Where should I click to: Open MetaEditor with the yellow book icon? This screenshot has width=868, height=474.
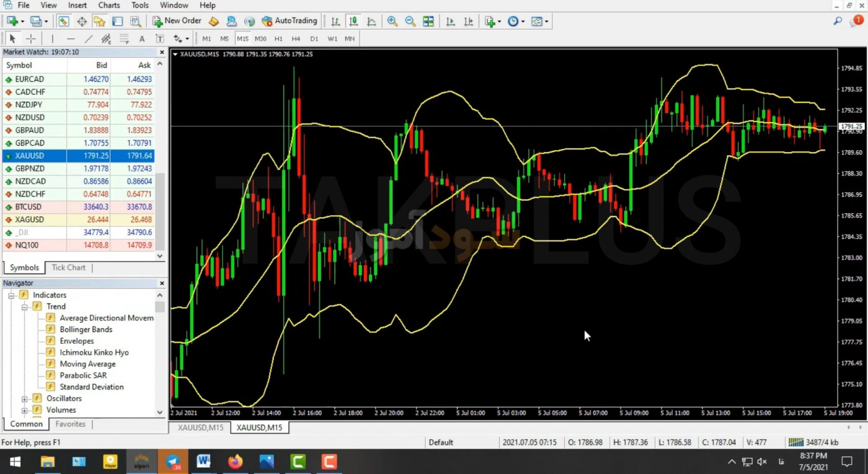214,21
